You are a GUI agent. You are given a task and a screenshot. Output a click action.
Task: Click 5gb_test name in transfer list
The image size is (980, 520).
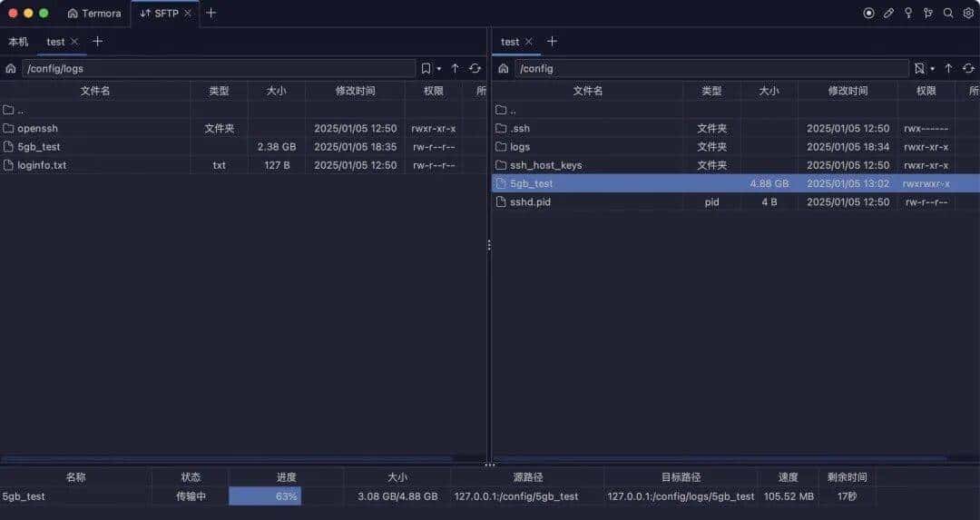click(x=24, y=496)
